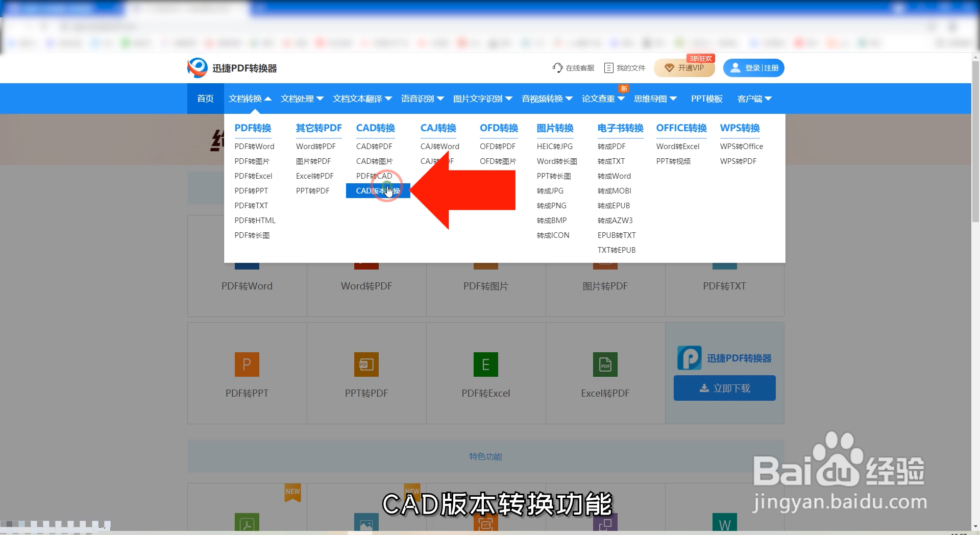Select PDF转HTML menu entry
The width and height of the screenshot is (980, 535).
pos(255,221)
